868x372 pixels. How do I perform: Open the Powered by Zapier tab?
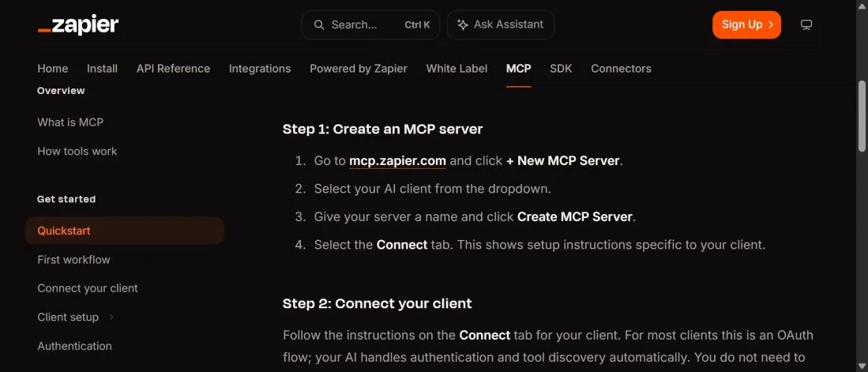(358, 69)
